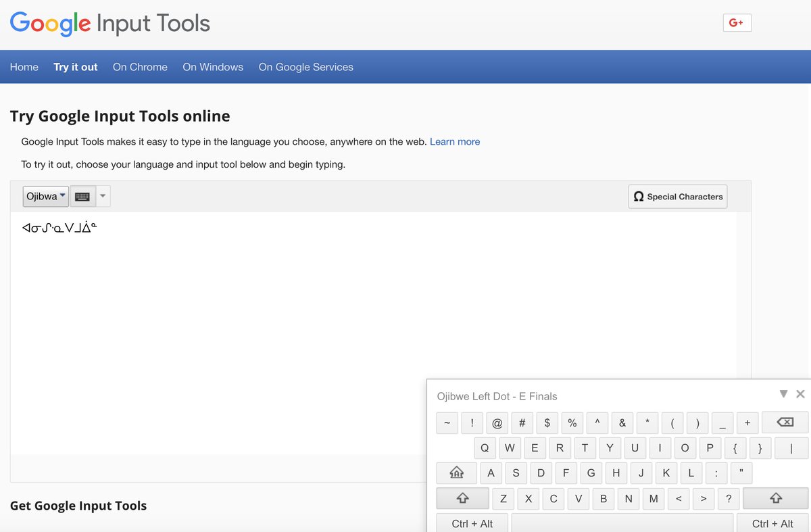Collapse the Ojibwe keyboard via its arrow
The image size is (811, 532).
tap(783, 393)
